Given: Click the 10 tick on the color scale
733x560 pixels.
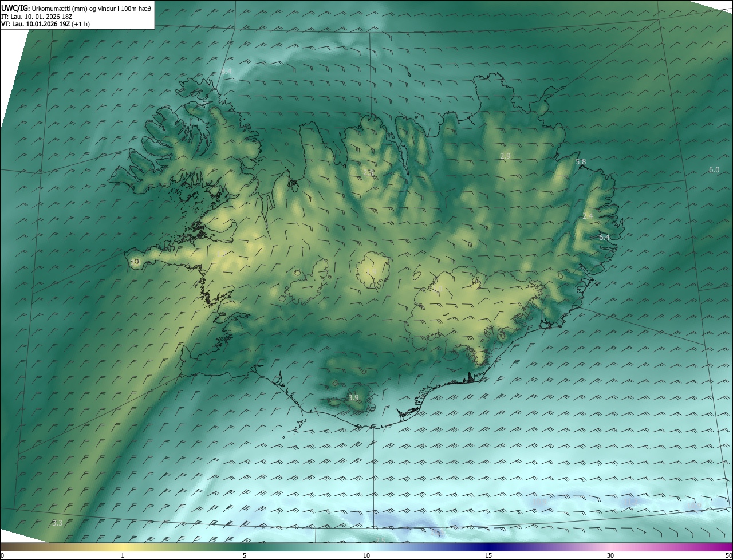Looking at the screenshot, I should [366, 556].
